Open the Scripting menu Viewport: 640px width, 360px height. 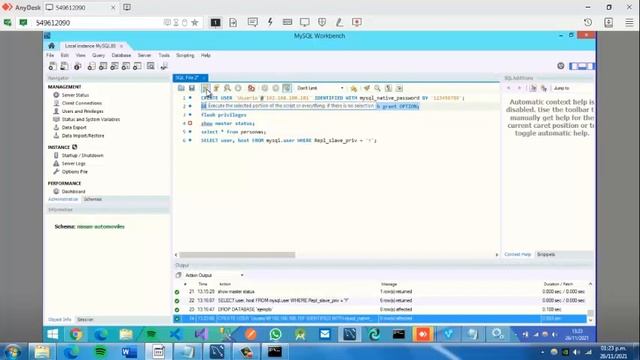click(x=185, y=55)
